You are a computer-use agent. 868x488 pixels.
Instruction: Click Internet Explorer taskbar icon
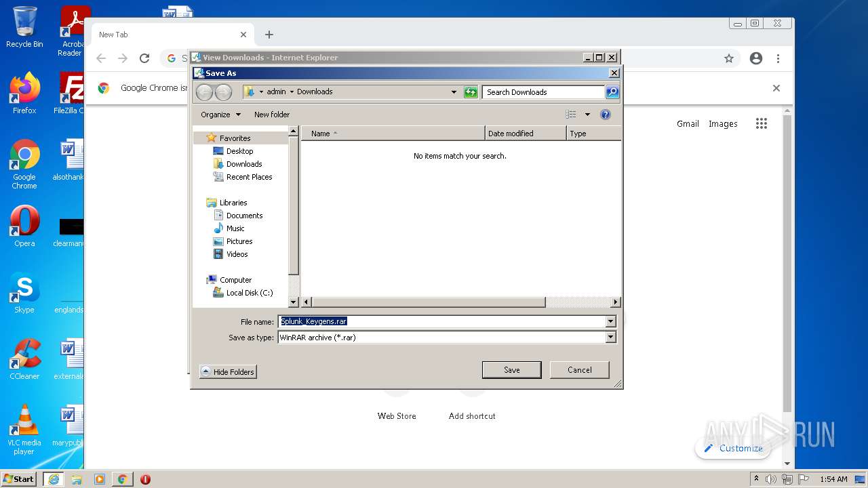tap(54, 479)
